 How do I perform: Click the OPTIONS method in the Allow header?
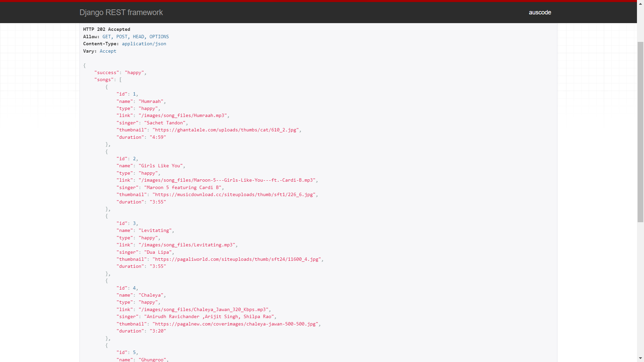[159, 37]
